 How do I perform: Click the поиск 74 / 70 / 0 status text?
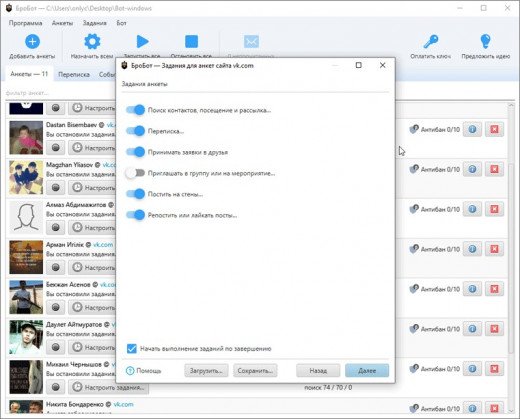328,388
